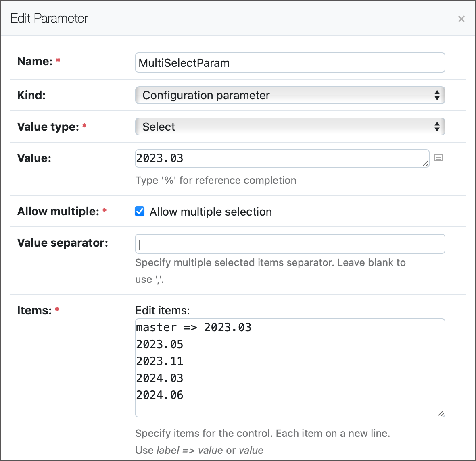Click the red asterisk next to Items

coord(57,309)
